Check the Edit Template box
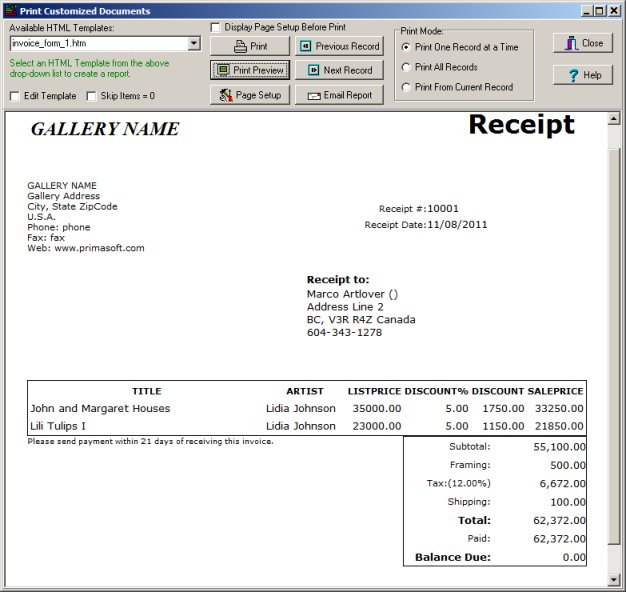Screen dimensions: 626x592 [15, 96]
